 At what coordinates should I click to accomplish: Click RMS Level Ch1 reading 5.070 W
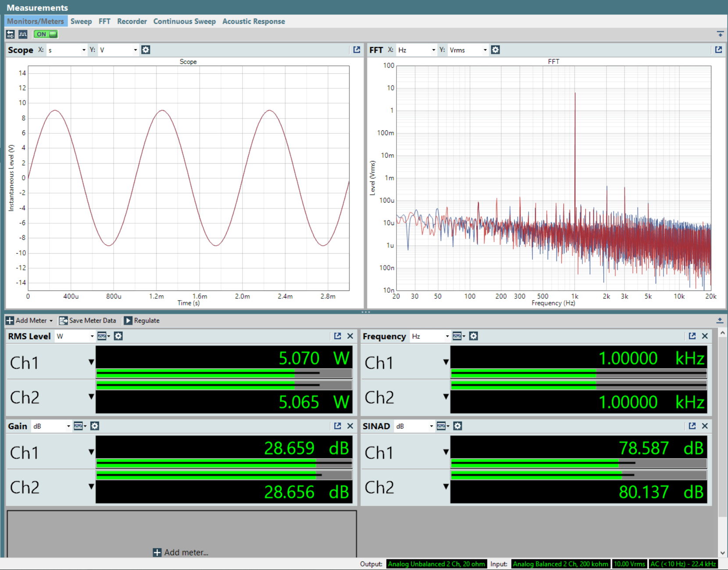pyautogui.click(x=314, y=358)
